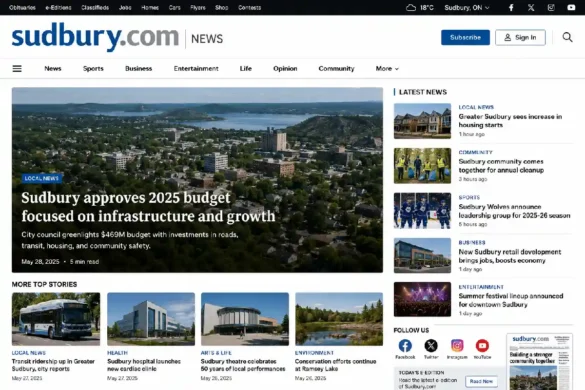Open Obituaries link in top bar
The height and width of the screenshot is (390, 585).
pyautogui.click(x=22, y=7)
